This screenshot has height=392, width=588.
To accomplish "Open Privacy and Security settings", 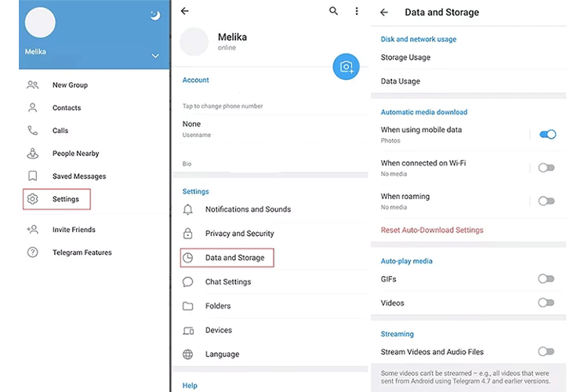I will click(239, 234).
